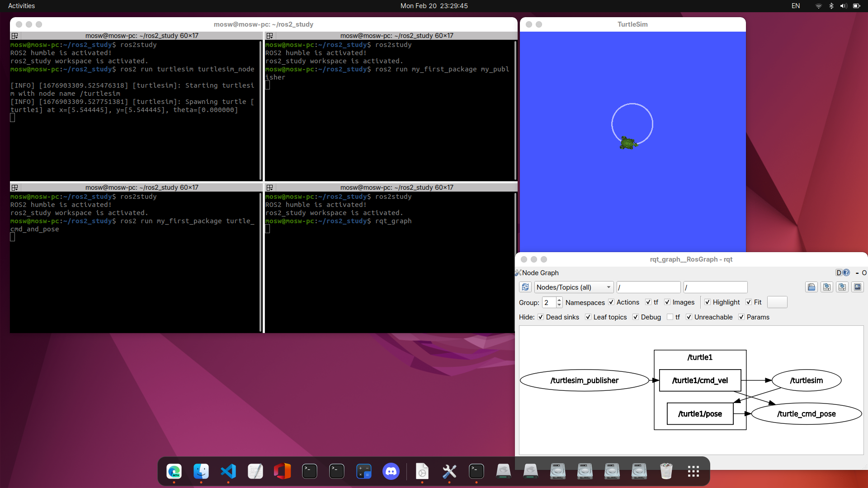Viewport: 868px width, 488px height.
Task: Open the Nodes/Topics (all) dropdown
Action: click(x=573, y=287)
